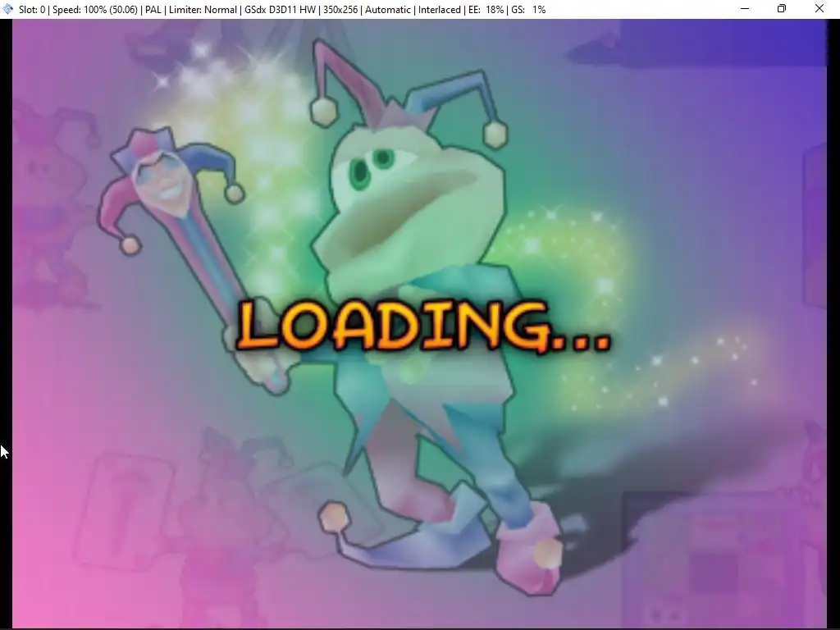Restore down the emulator window
The image size is (840, 630).
[782, 8]
